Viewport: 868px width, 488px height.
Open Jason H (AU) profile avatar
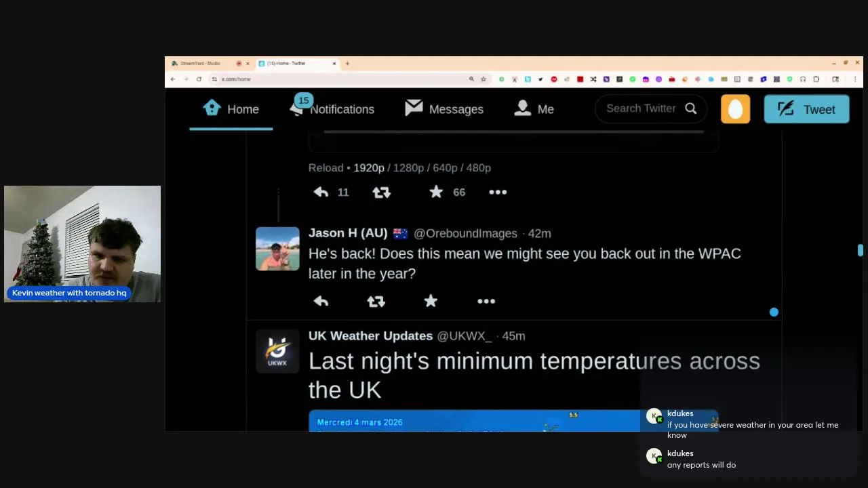coord(277,249)
